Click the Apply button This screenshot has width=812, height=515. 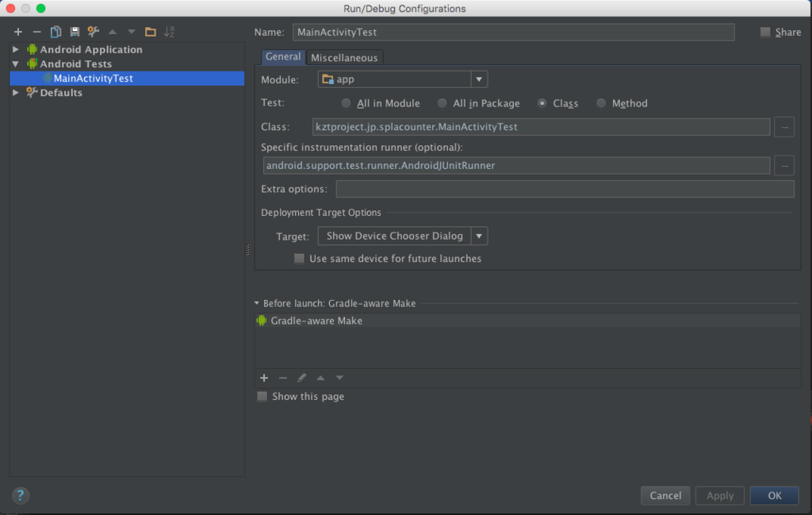tap(720, 496)
